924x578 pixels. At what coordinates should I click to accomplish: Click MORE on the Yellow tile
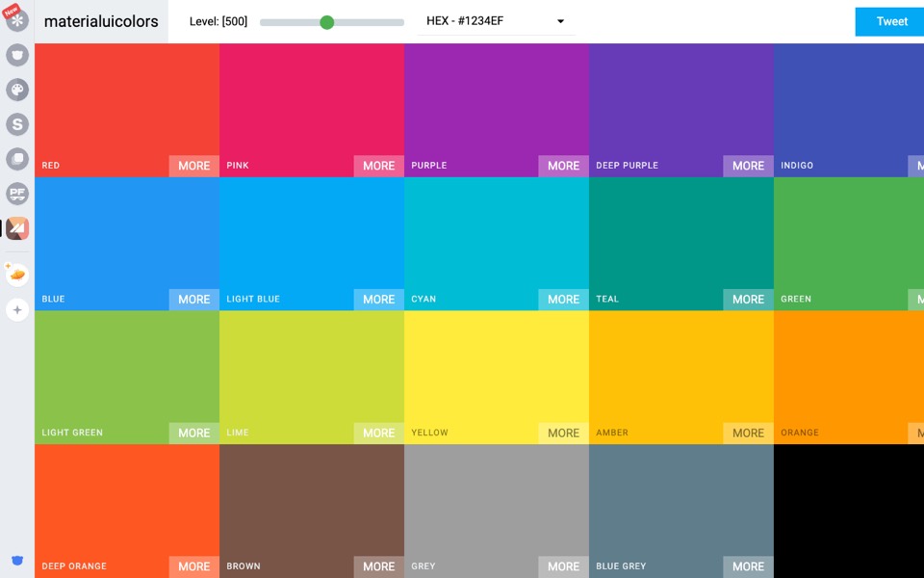coord(563,433)
